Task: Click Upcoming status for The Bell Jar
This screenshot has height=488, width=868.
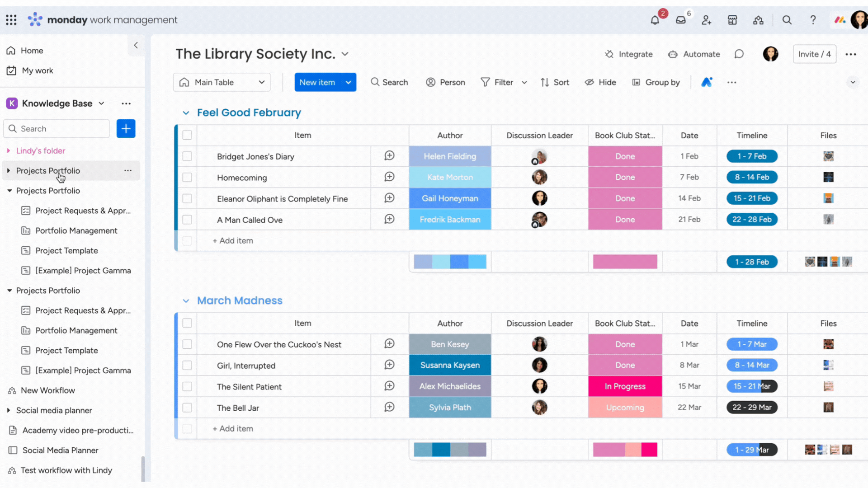Action: tap(625, 408)
